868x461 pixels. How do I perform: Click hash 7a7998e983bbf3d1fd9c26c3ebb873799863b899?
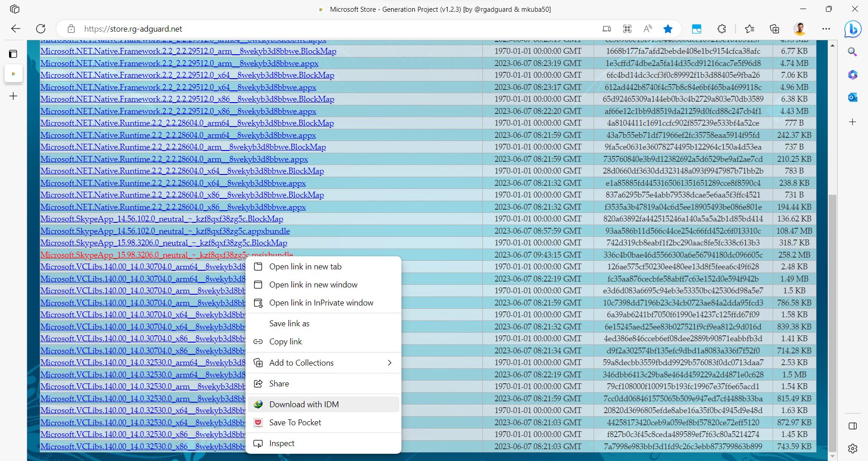click(x=683, y=447)
